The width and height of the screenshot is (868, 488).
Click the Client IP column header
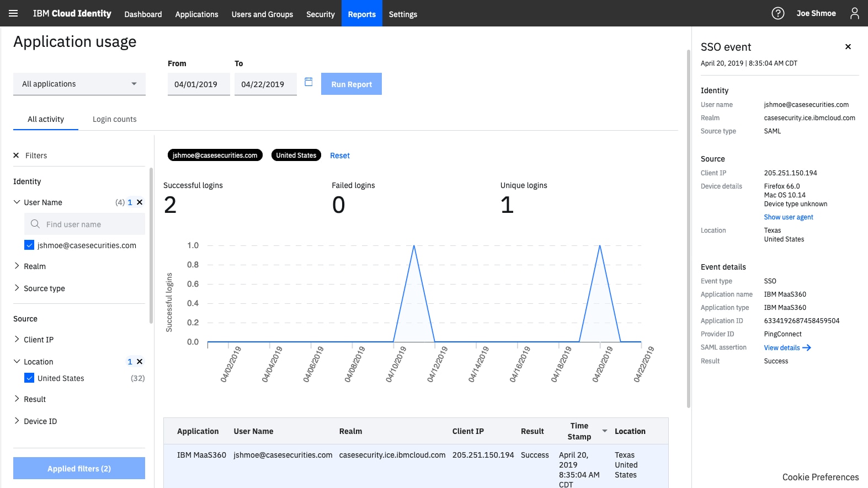tap(468, 431)
